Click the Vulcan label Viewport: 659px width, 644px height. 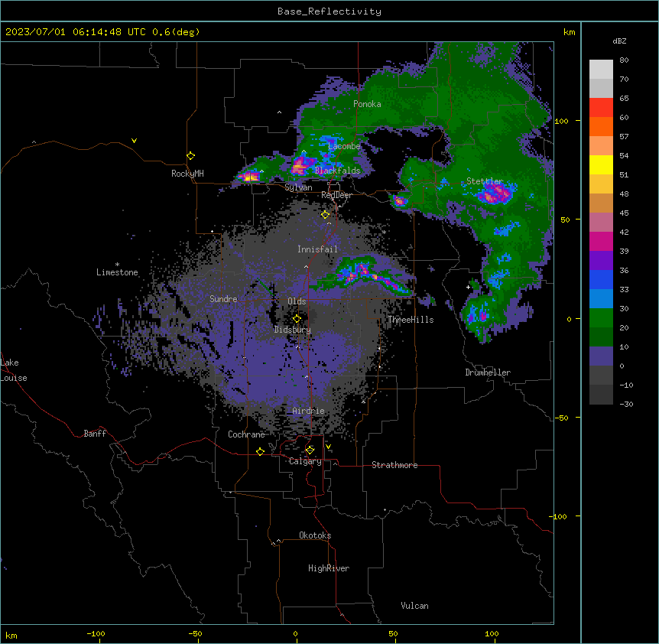pos(414,606)
